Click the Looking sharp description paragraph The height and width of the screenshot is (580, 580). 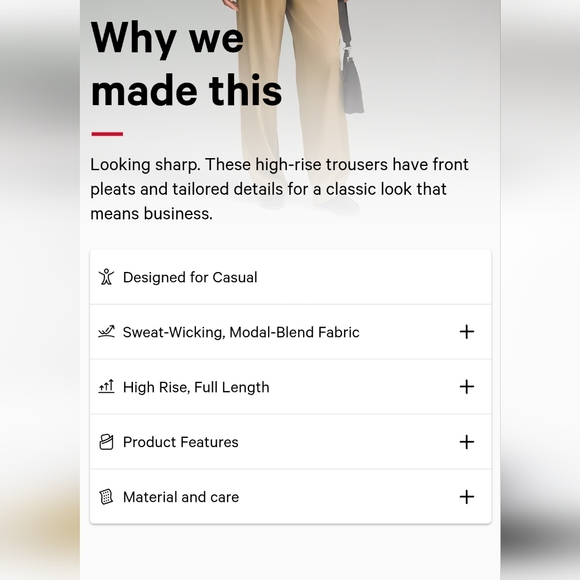[x=279, y=189]
